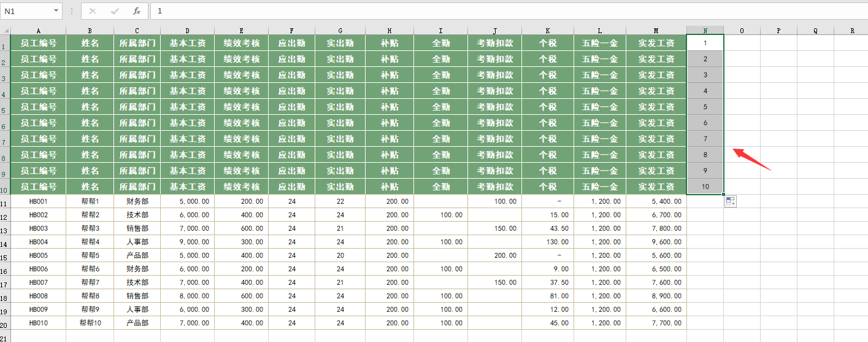Select the cell with number 10 in column N
This screenshot has height=342, width=868.
click(705, 187)
